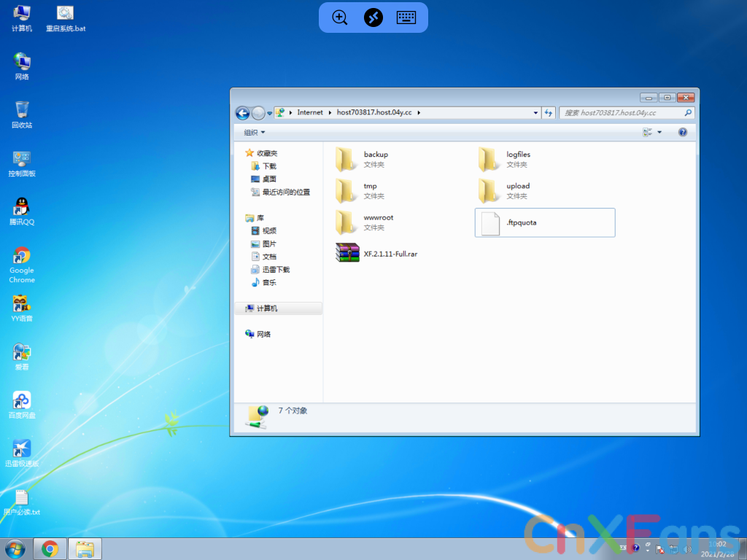Open 视频 library

pos(263,231)
